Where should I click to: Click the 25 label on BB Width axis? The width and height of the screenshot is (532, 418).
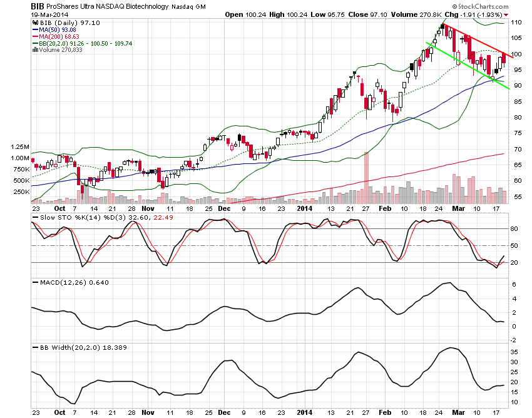coord(514,372)
